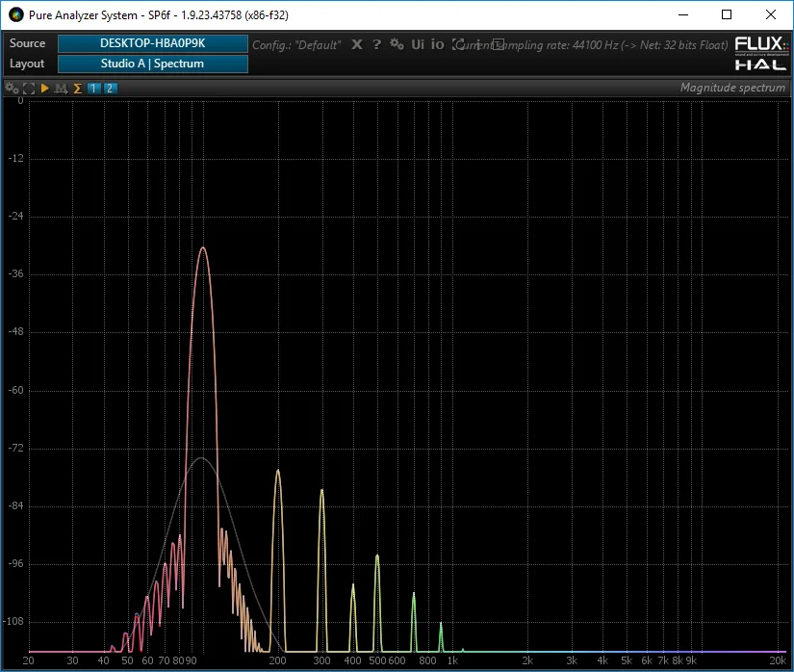The height and width of the screenshot is (672, 794).
Task: Open help via the question mark icon
Action: pyautogui.click(x=376, y=44)
